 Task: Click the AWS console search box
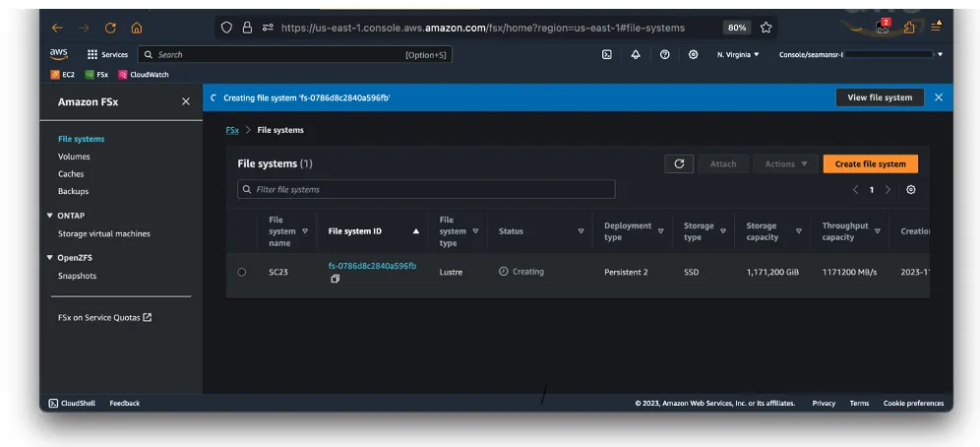pos(295,54)
